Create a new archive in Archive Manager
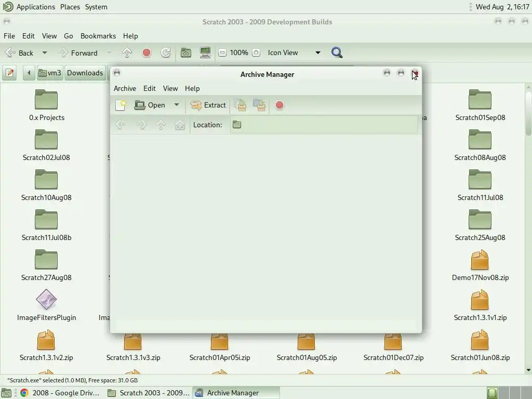Screen dimensions: 532x399 click(x=121, y=105)
